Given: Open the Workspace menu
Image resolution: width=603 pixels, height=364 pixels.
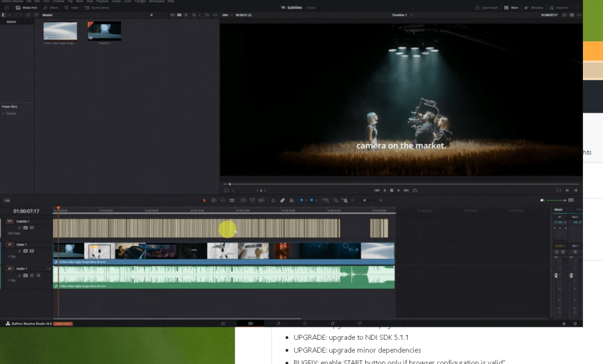Looking at the screenshot, I should [x=156, y=2].
